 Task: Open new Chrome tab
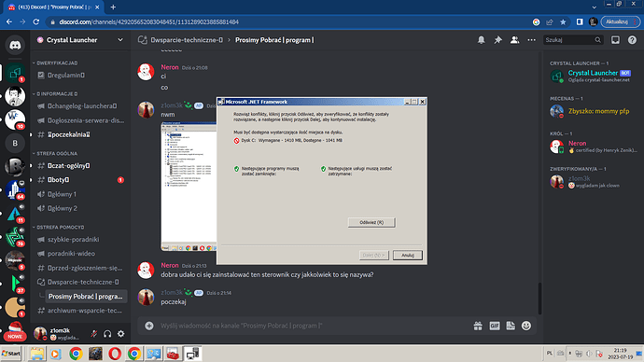(x=113, y=7)
